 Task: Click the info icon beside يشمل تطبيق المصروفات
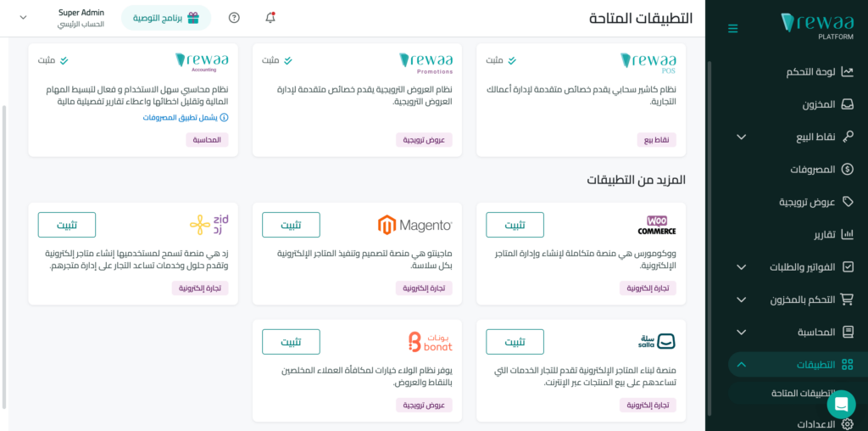(x=224, y=117)
